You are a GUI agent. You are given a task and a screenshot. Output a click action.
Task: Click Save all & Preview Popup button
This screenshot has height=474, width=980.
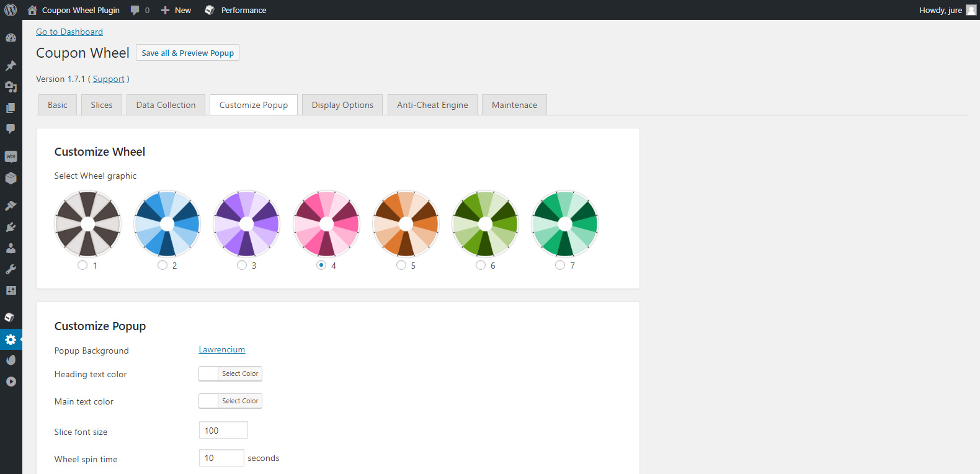pos(187,53)
